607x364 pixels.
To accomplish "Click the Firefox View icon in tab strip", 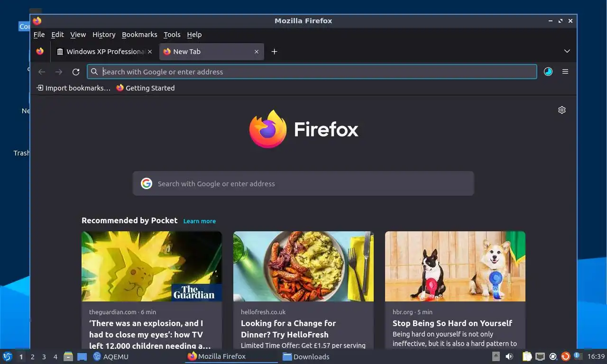I will pyautogui.click(x=40, y=51).
